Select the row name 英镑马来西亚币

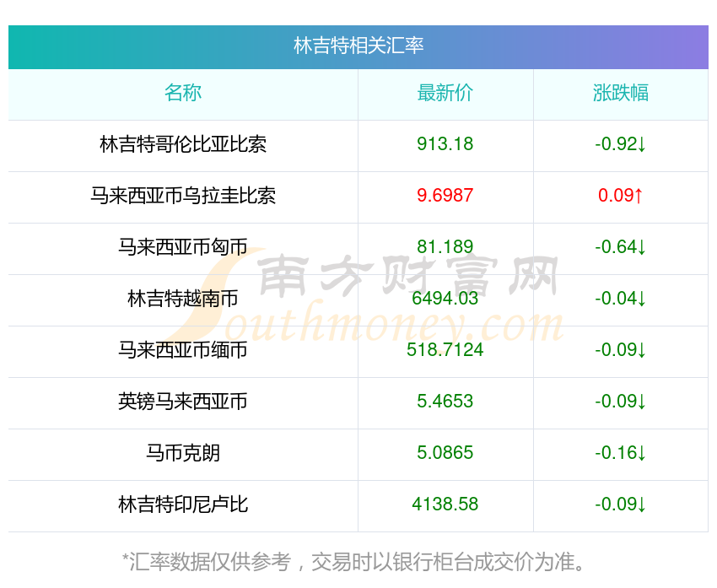(183, 402)
